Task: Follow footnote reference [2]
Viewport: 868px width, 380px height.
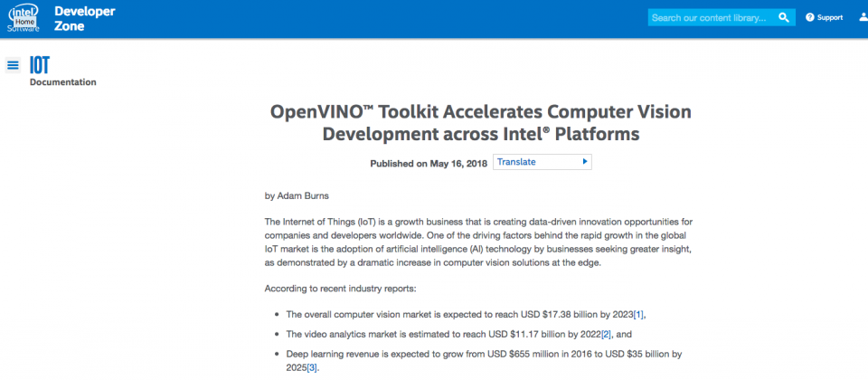Action: (x=607, y=334)
